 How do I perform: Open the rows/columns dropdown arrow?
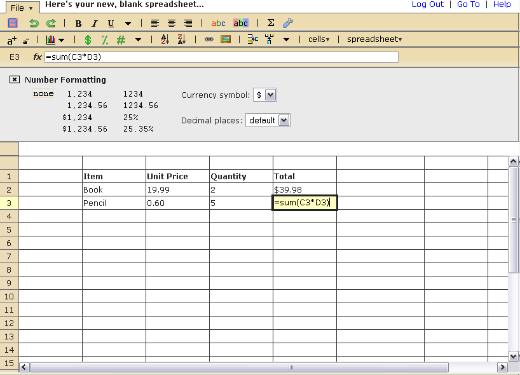[x=286, y=40]
